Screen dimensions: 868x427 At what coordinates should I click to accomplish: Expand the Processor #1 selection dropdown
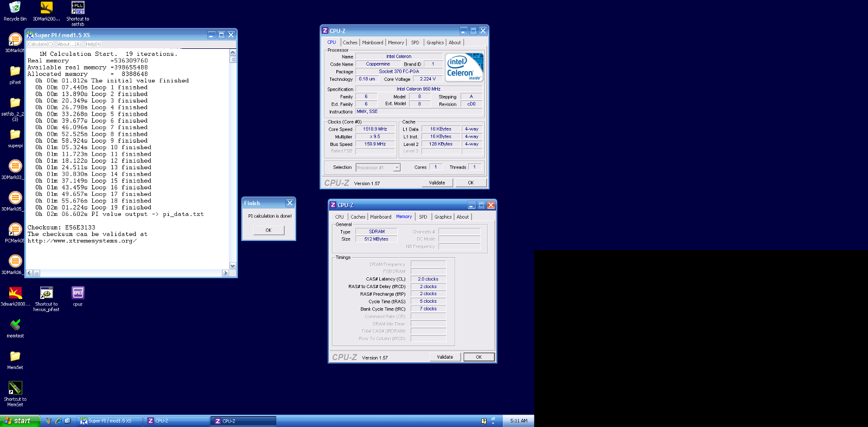(x=397, y=168)
